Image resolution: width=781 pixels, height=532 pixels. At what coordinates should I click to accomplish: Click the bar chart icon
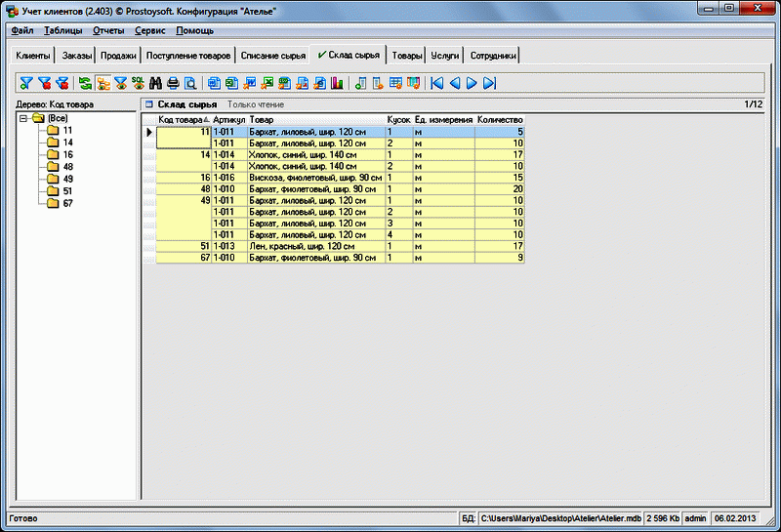[337, 83]
